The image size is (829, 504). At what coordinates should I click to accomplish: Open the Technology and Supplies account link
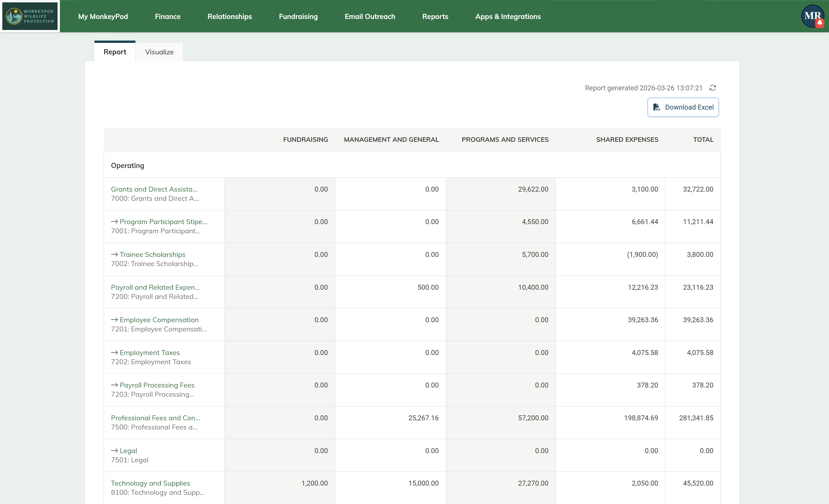pyautogui.click(x=150, y=483)
